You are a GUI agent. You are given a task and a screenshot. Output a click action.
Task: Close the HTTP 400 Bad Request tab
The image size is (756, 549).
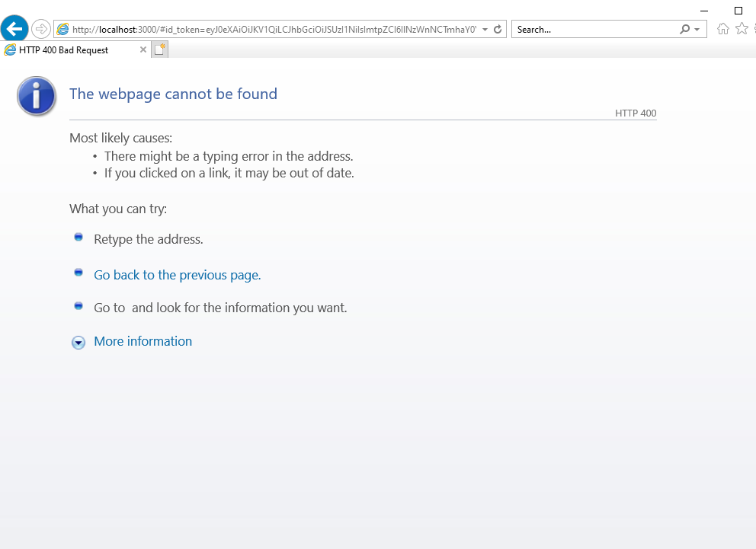point(142,49)
